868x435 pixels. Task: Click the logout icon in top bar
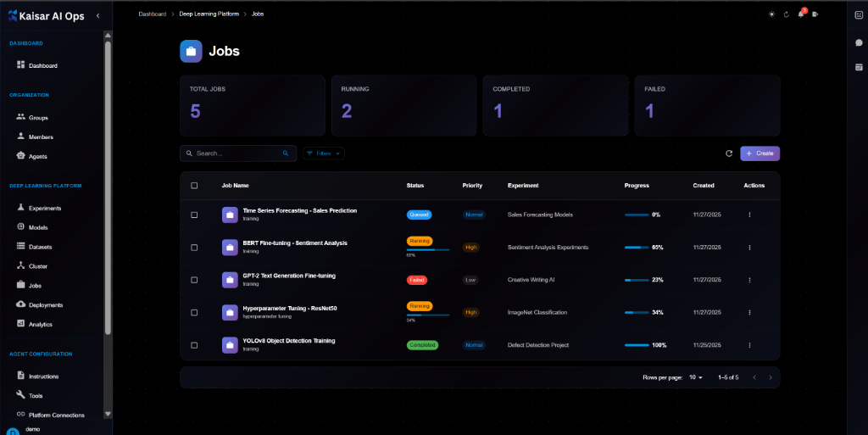coord(815,14)
